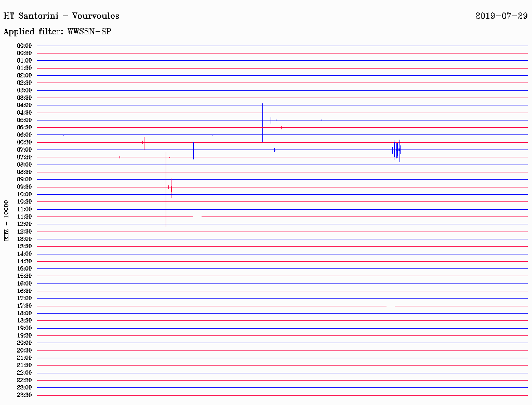Select the 23:30 time label

(x=24, y=395)
